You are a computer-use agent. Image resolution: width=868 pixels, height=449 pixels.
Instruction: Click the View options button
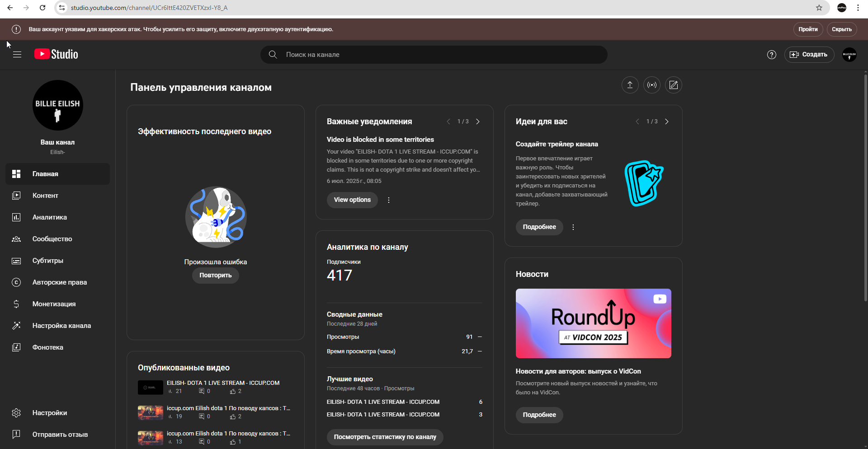(x=352, y=200)
